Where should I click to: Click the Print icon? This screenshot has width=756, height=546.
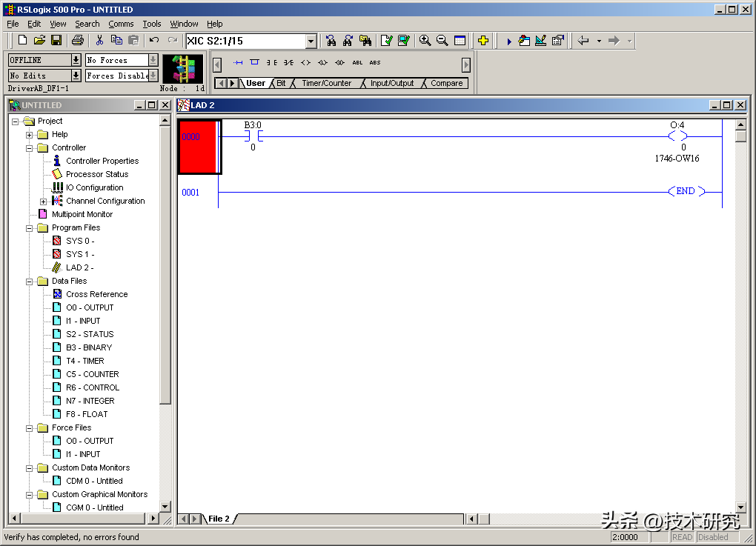point(78,41)
